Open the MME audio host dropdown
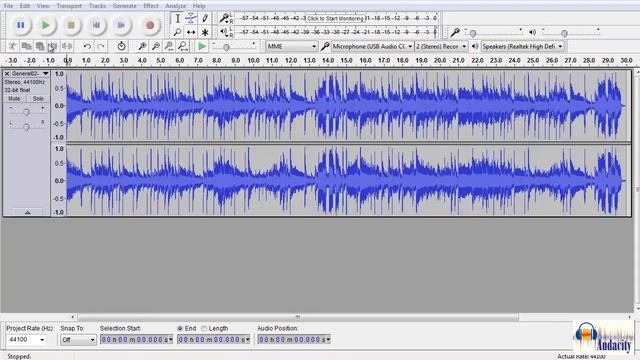Viewport: 640px width, 360px height. [292, 47]
